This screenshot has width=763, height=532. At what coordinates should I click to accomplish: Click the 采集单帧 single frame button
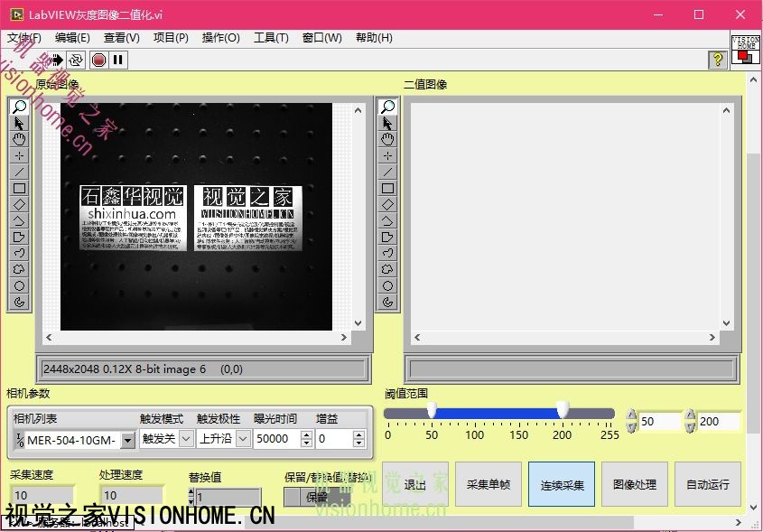(x=489, y=484)
